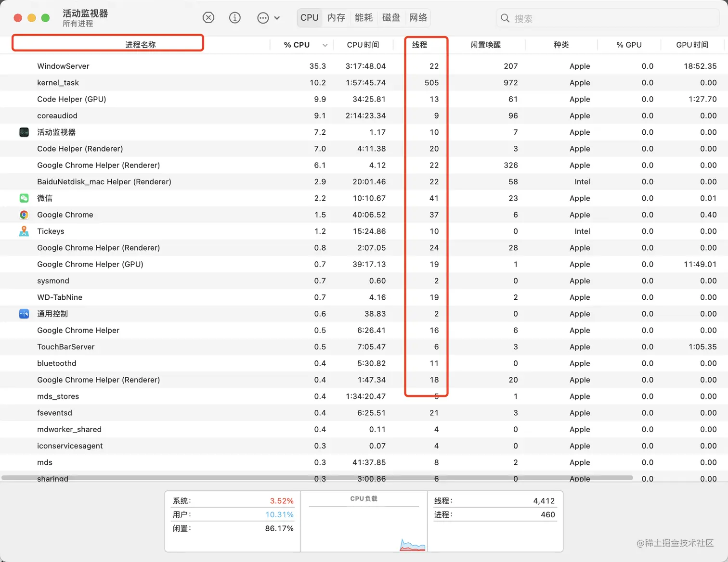Sort by % GPU column header
The image size is (728, 562).
click(x=629, y=45)
